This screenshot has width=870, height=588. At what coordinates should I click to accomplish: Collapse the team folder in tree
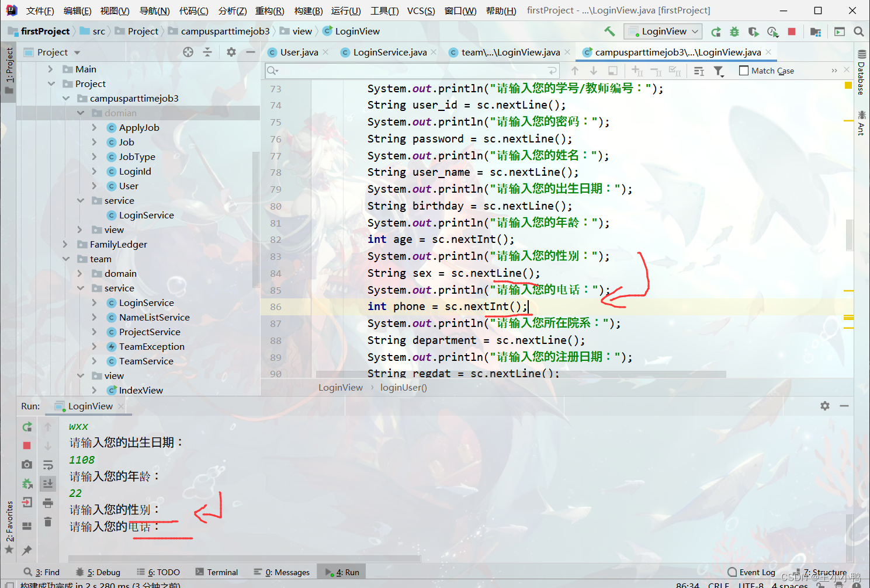pos(65,259)
